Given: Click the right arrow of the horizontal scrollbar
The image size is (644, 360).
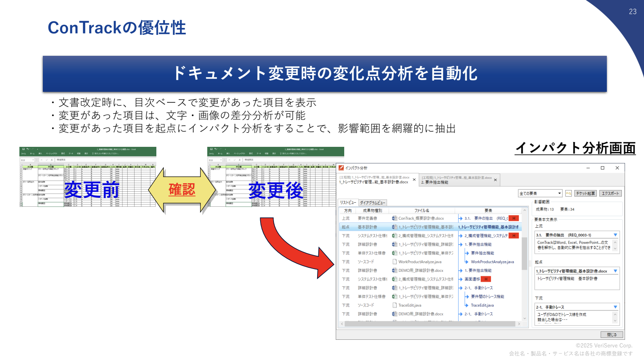Looking at the screenshot, I should click(x=519, y=324).
